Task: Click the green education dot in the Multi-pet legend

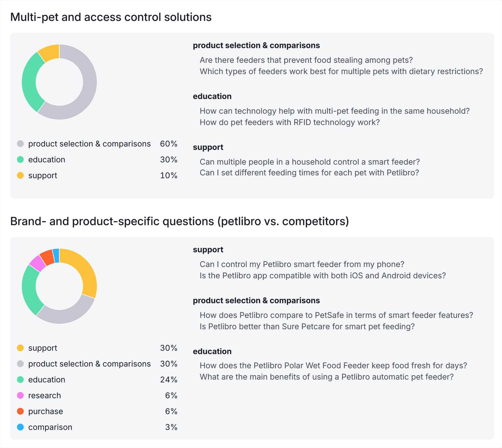Action: click(x=20, y=160)
